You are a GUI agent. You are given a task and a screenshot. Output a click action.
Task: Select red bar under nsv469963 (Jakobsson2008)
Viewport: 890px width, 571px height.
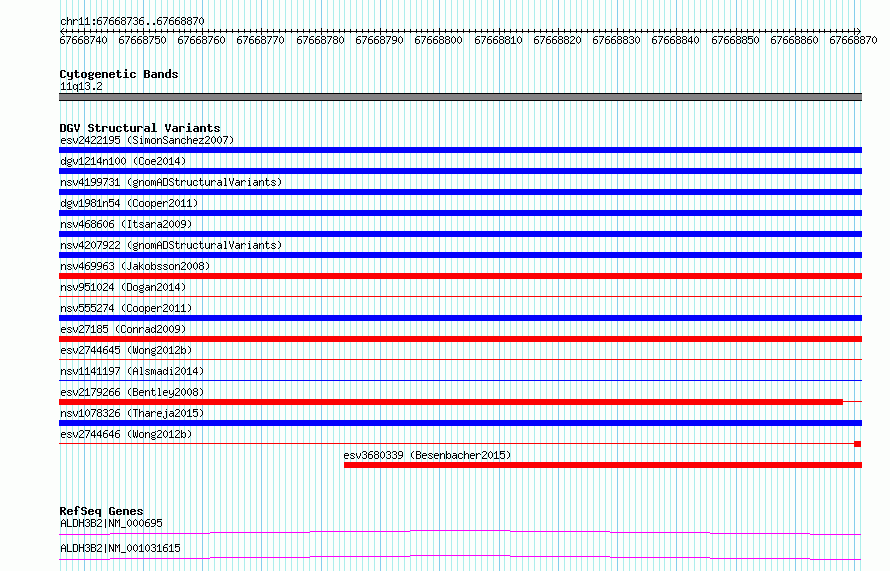coord(460,276)
